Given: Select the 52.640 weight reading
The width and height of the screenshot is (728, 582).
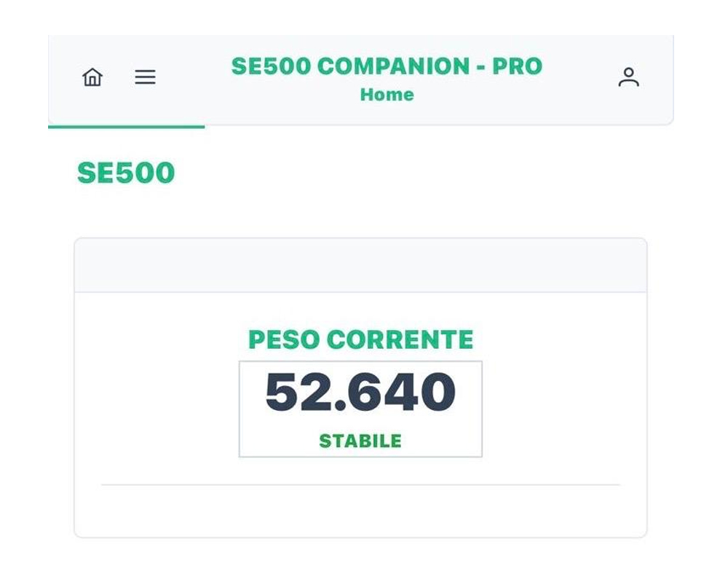Looking at the screenshot, I should pyautogui.click(x=360, y=393).
